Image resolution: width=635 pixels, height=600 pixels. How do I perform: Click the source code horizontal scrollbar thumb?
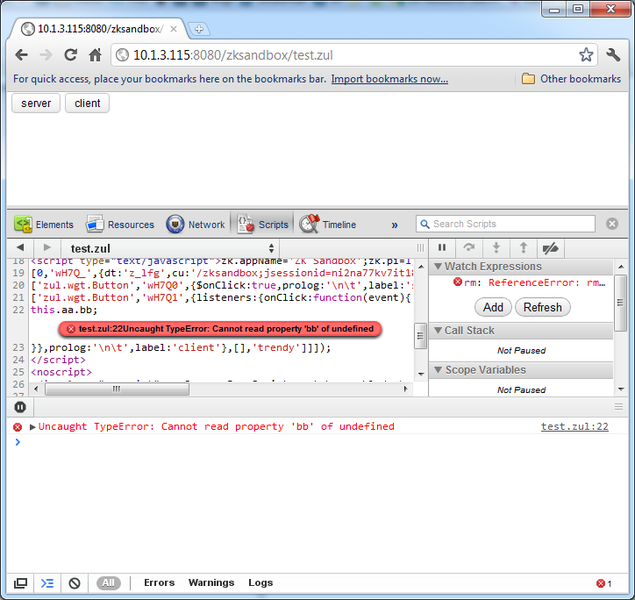(117, 389)
